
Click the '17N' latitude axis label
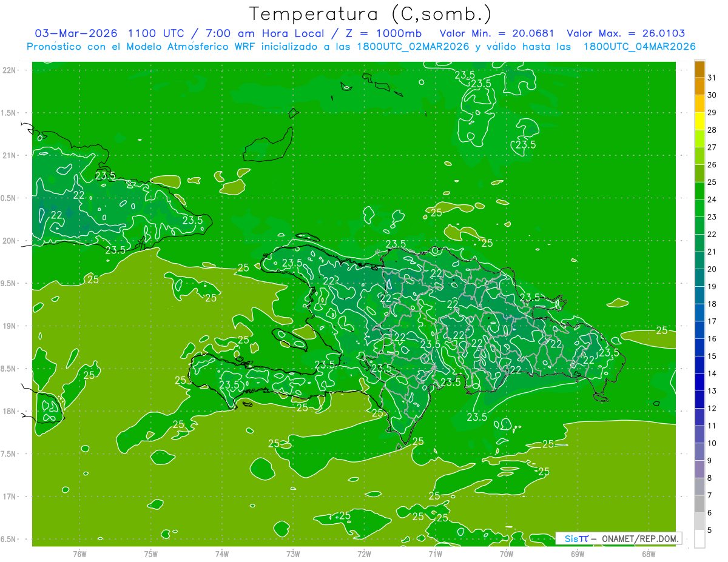(10, 497)
